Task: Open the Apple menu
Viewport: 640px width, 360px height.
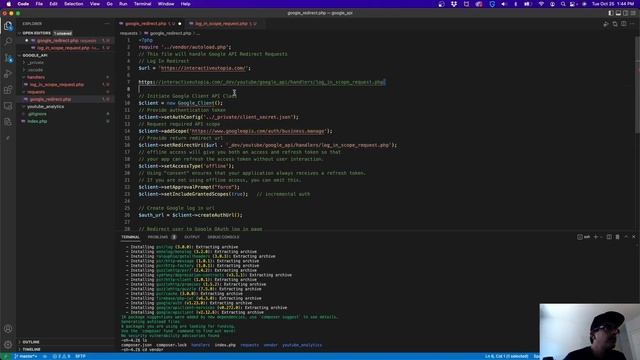Action: pos(9,4)
